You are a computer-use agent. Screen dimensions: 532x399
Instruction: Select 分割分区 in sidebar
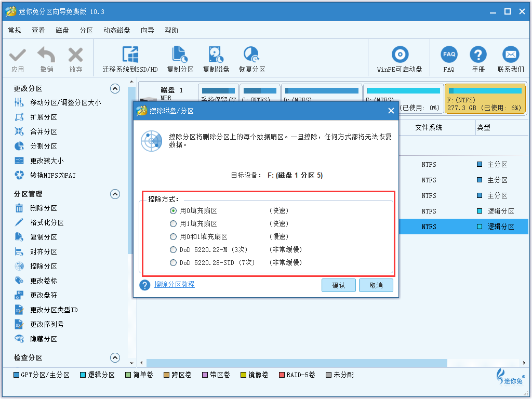click(36, 146)
